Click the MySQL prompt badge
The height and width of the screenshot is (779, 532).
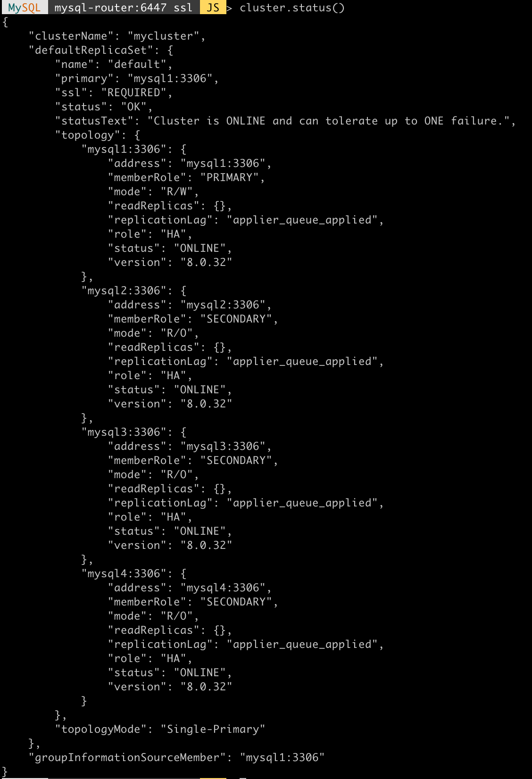point(24,8)
